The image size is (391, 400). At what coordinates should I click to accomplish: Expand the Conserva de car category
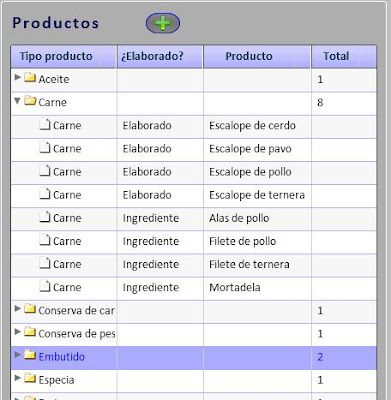(18, 309)
